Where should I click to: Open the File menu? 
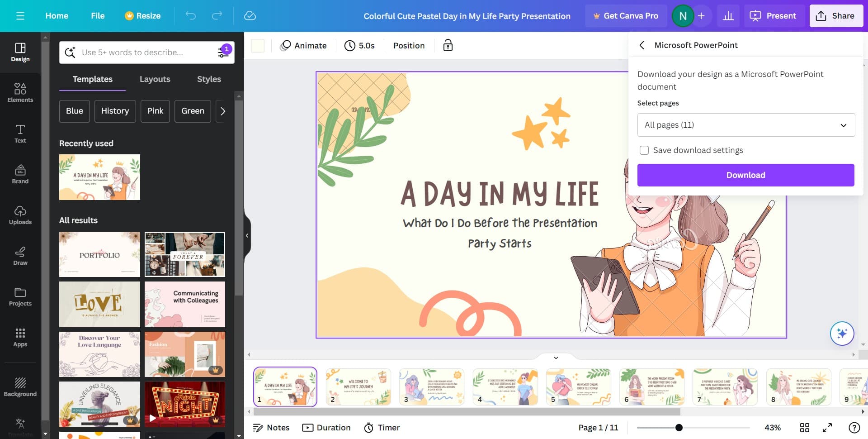pos(98,16)
